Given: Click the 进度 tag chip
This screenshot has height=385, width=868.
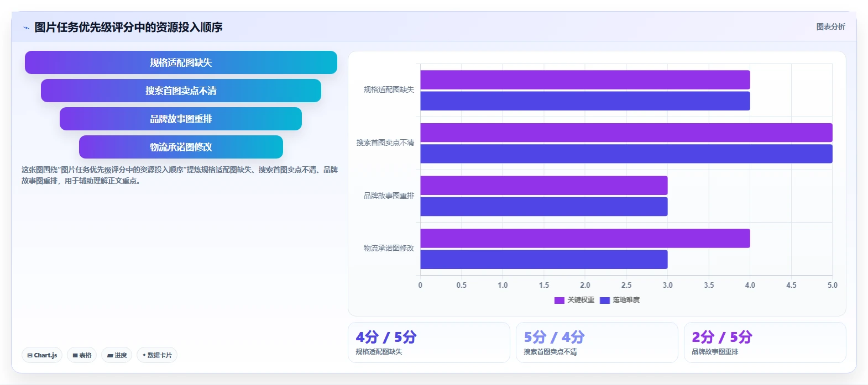Looking at the screenshot, I should [117, 355].
